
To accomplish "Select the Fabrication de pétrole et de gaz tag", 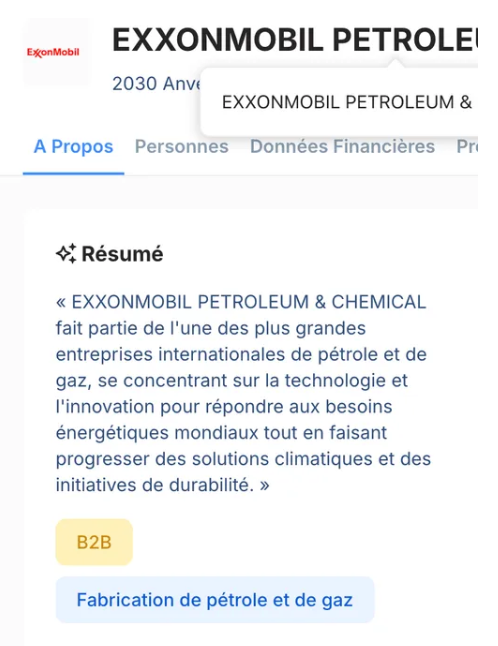I will click(x=215, y=600).
